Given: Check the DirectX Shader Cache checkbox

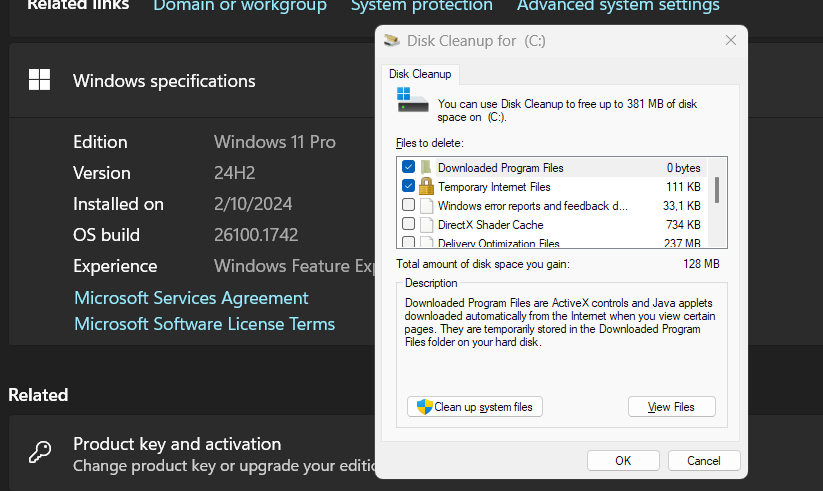Looking at the screenshot, I should click(408, 224).
